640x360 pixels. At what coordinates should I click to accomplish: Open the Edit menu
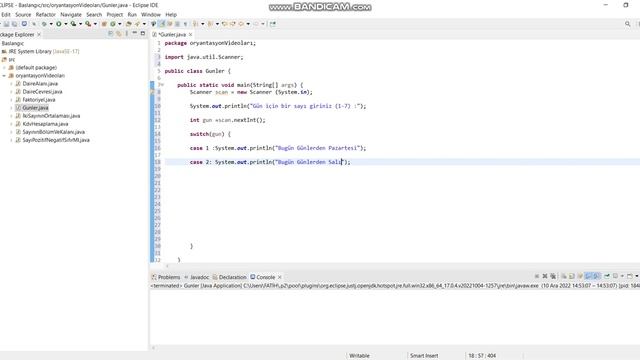[6, 14]
